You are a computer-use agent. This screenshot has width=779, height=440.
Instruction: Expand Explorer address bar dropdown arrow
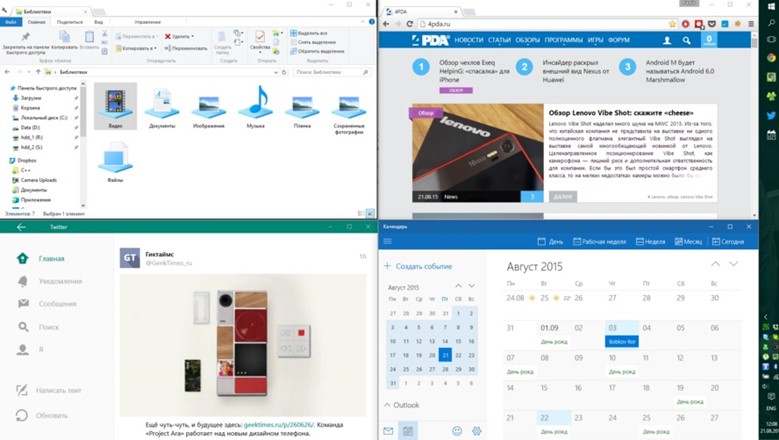pos(276,73)
